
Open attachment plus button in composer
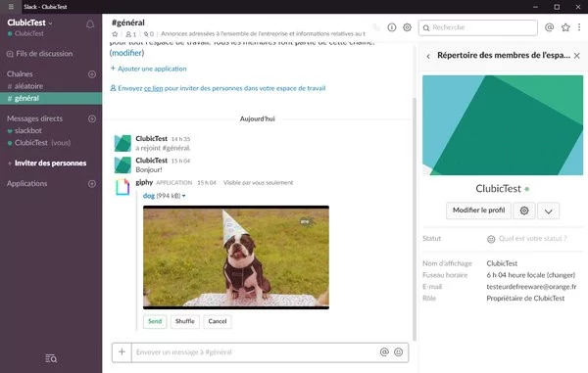pos(122,352)
